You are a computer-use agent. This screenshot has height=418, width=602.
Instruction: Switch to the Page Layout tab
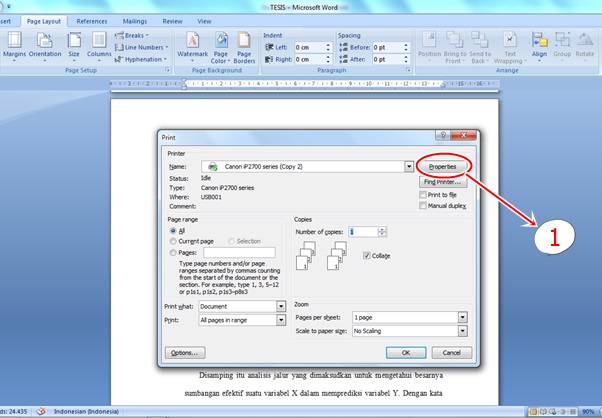44,21
